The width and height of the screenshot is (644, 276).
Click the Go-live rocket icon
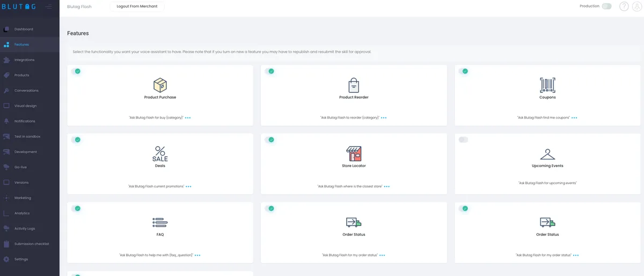pos(6,167)
